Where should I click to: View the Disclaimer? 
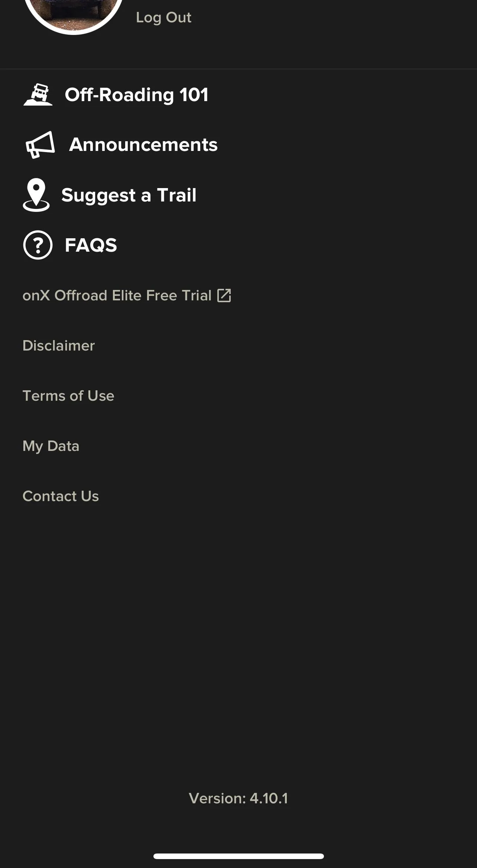[59, 346]
